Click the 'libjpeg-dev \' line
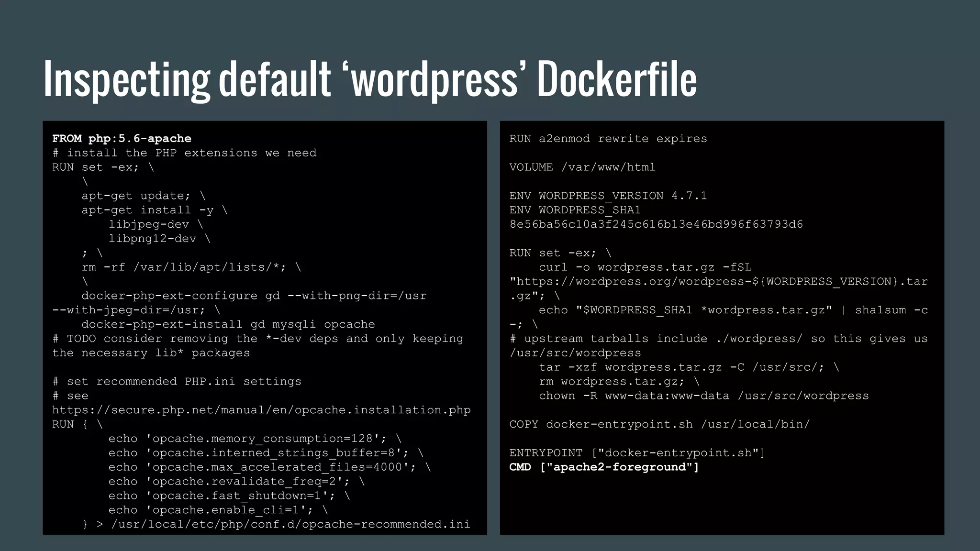This screenshot has width=980, height=551. (x=156, y=224)
